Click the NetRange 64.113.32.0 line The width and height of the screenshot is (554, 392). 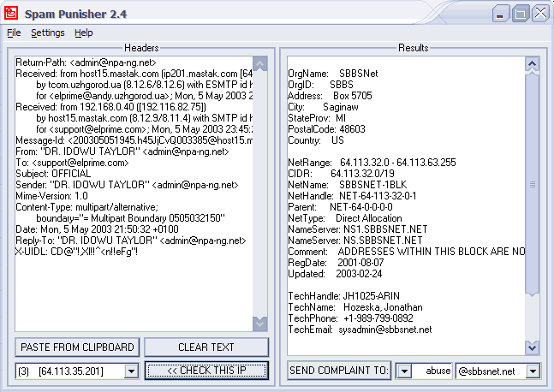click(x=372, y=163)
